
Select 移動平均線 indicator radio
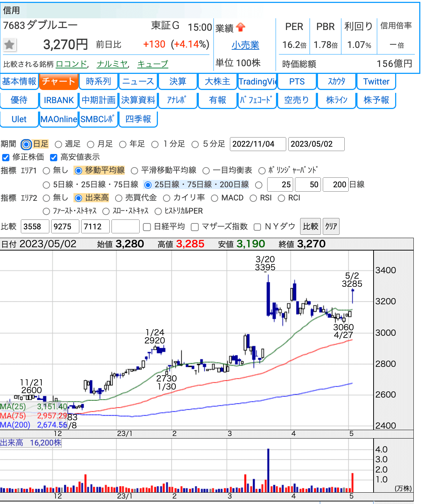pyautogui.click(x=78, y=171)
